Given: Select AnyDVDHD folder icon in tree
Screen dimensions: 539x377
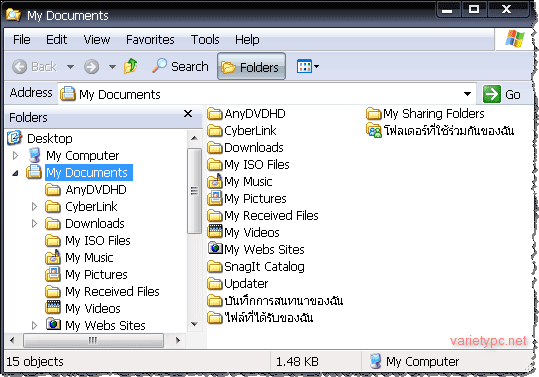Looking at the screenshot, I should tap(53, 189).
